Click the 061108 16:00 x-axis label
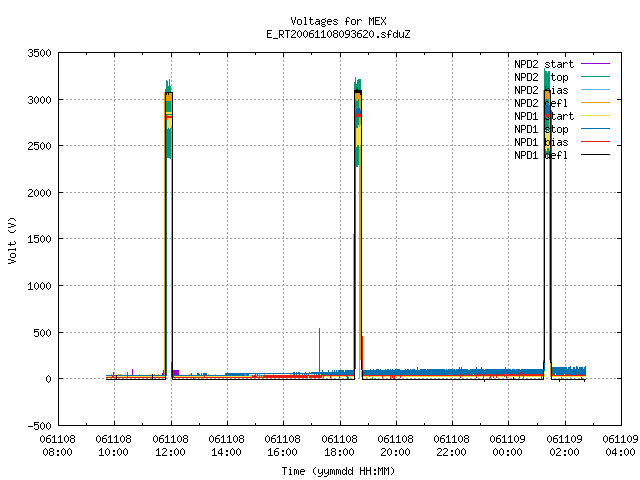This screenshot has height=480, width=640. (282, 446)
